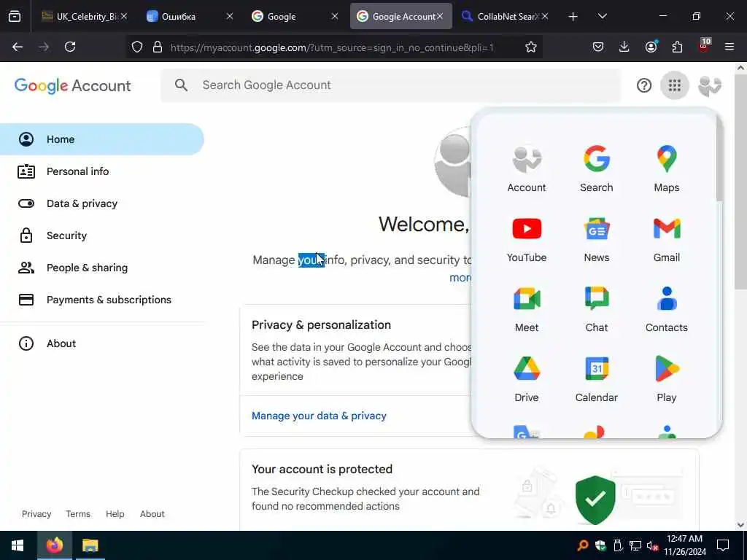Click the profile avatar in header
This screenshot has height=560, width=747.
click(709, 86)
